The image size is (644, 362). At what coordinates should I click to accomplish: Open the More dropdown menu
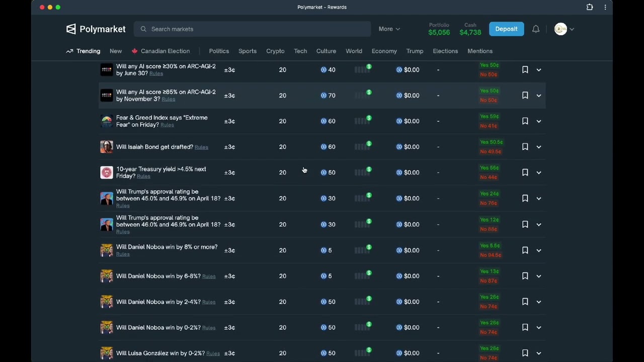click(389, 29)
